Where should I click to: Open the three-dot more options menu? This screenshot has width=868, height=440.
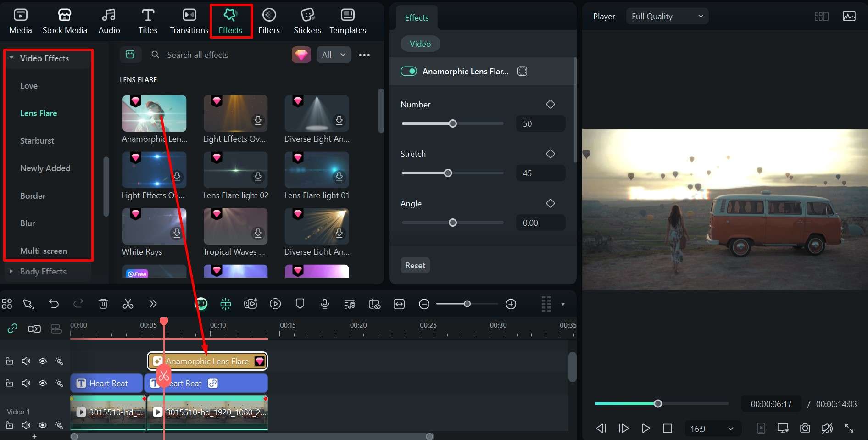(x=364, y=55)
